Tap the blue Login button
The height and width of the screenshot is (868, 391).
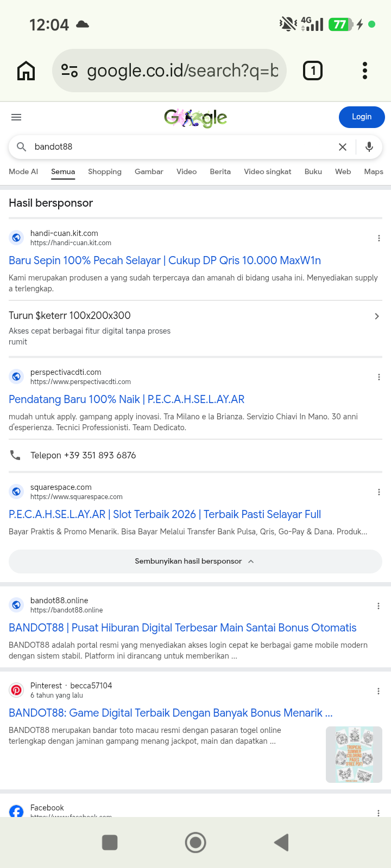pos(362,117)
